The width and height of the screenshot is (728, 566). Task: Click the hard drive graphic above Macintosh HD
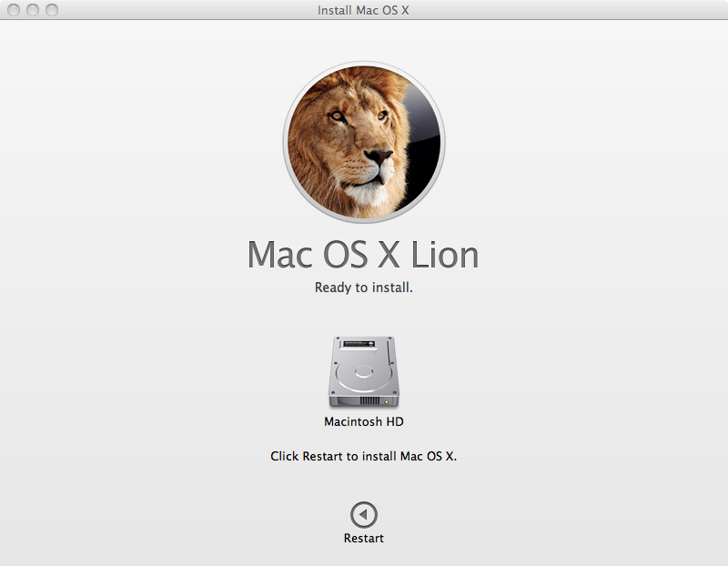coord(364,371)
